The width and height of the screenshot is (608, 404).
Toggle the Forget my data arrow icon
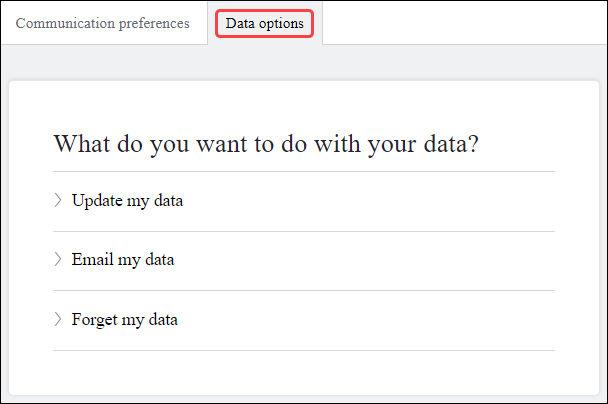(58, 320)
